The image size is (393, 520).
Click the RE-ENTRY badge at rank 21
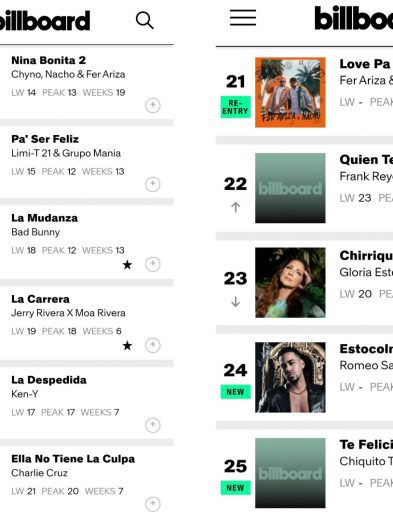point(235,107)
